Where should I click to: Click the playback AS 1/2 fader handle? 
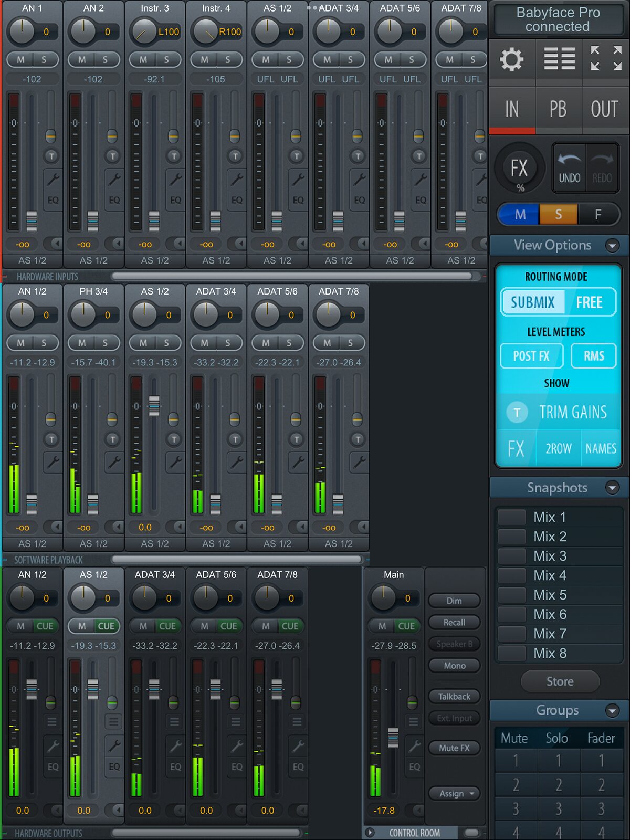[x=154, y=406]
